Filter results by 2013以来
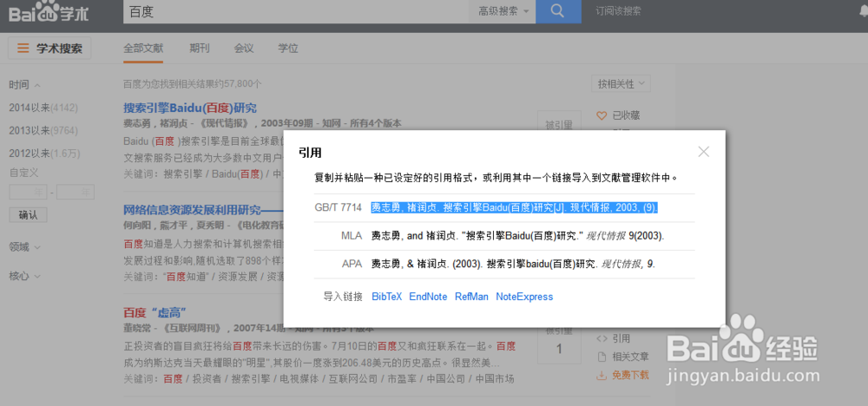This screenshot has height=406, width=868. pos(43,130)
